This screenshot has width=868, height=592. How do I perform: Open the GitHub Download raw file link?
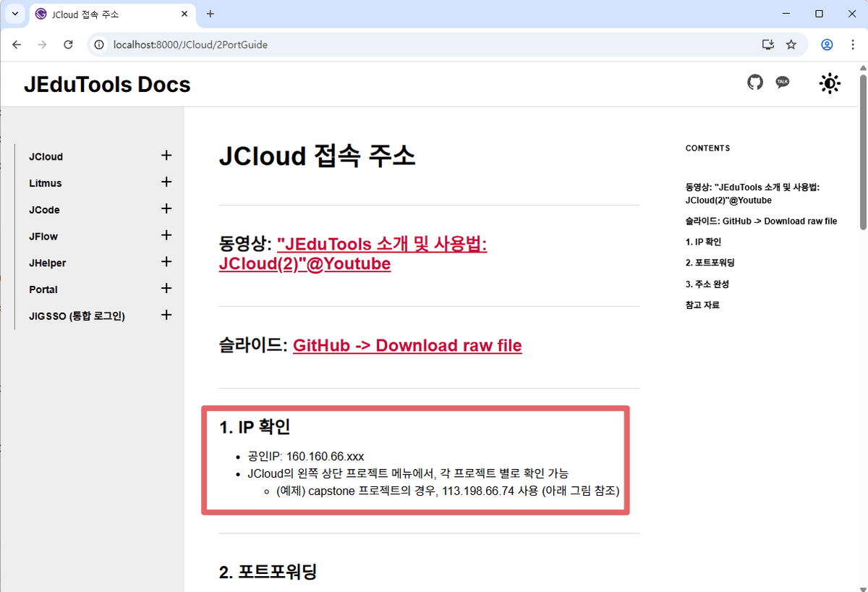[407, 345]
